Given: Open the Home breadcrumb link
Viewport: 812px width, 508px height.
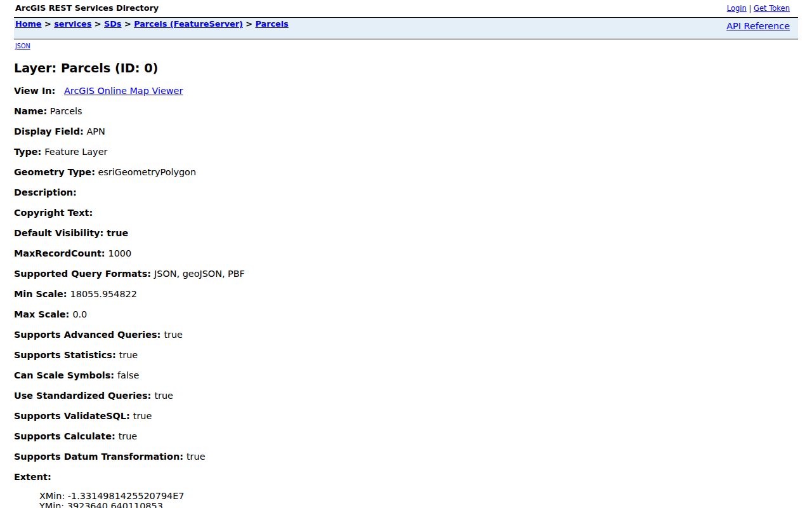Looking at the screenshot, I should coord(29,24).
